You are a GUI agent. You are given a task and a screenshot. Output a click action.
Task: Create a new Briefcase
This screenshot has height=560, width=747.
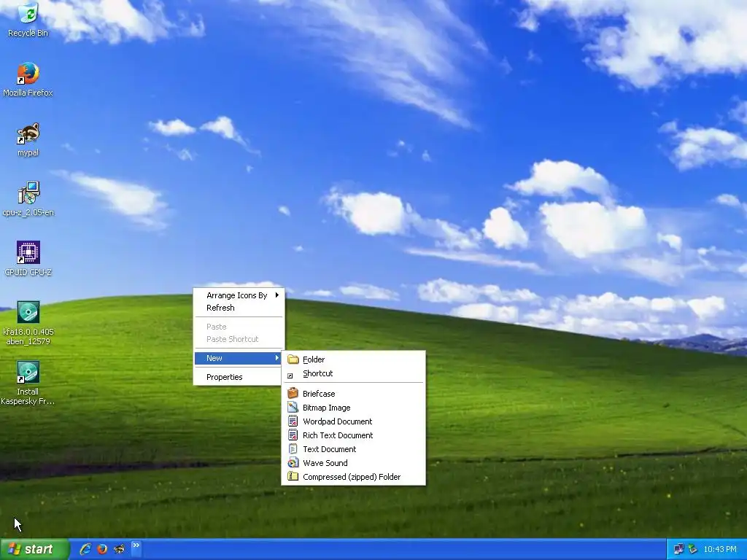[354, 394]
